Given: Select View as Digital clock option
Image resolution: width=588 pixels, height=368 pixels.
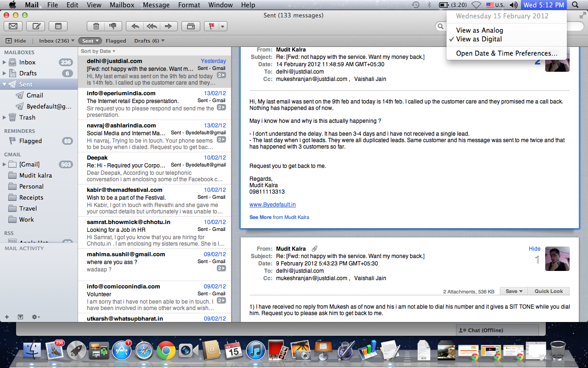Looking at the screenshot, I should click(479, 39).
